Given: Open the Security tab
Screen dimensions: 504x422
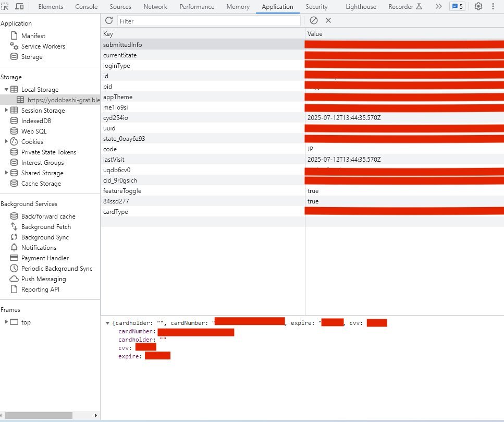Looking at the screenshot, I should click(x=316, y=6).
